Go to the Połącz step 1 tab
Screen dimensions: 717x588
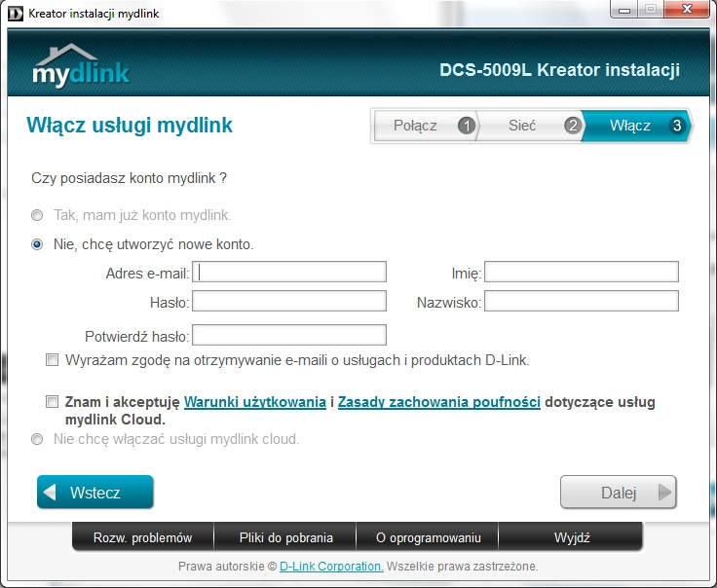[426, 126]
